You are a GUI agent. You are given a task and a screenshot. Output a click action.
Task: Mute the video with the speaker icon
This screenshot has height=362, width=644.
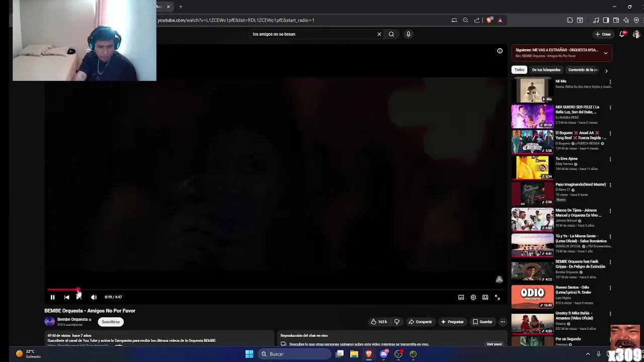tap(94, 297)
